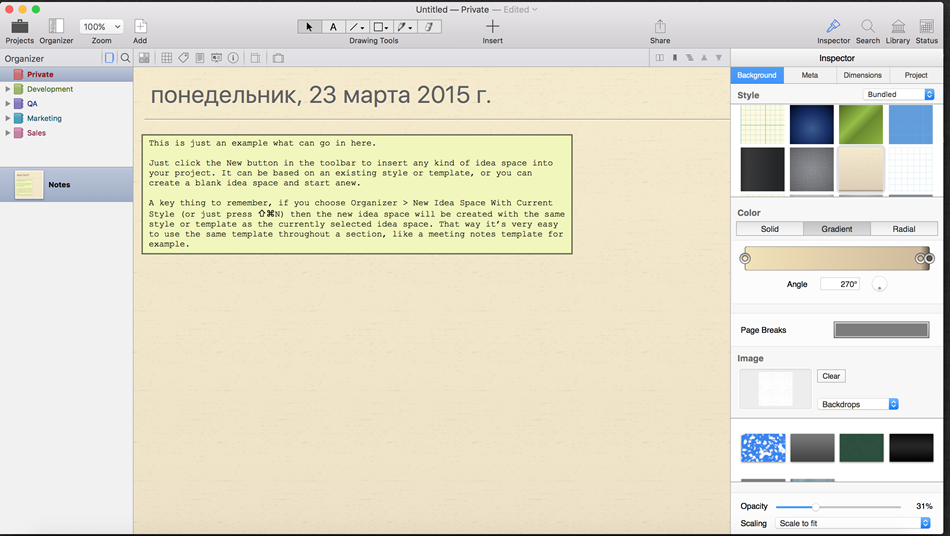Expand the Development section

point(8,89)
